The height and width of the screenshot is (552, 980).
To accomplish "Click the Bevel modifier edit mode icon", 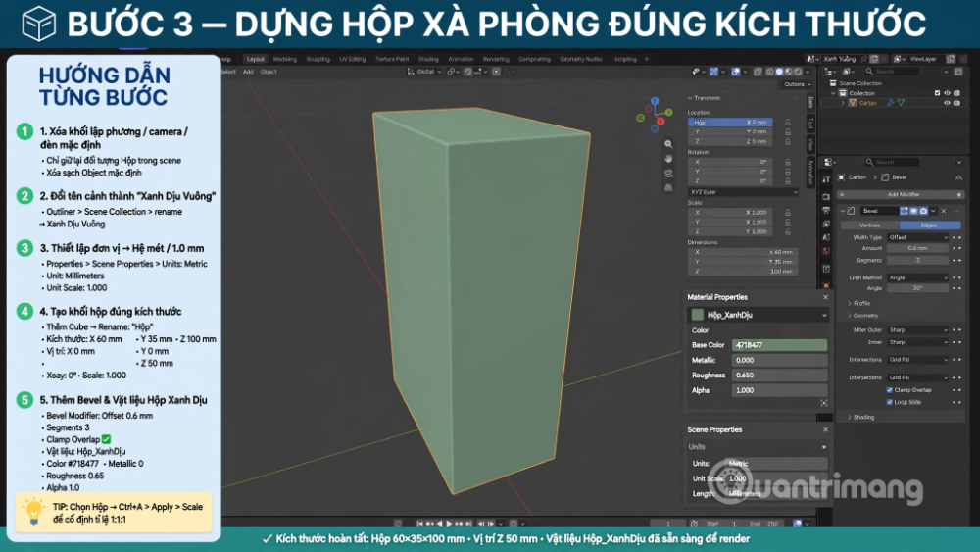I will 904,211.
